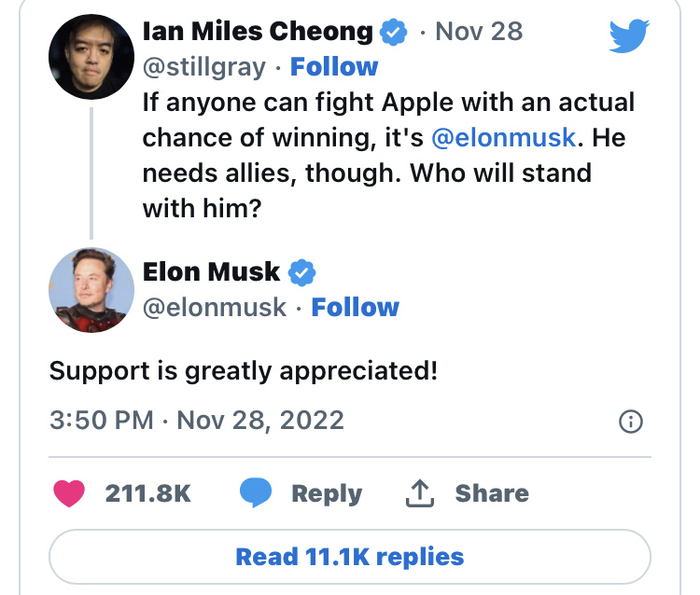Click the verified badge beside Elon Musk

pyautogui.click(x=302, y=271)
